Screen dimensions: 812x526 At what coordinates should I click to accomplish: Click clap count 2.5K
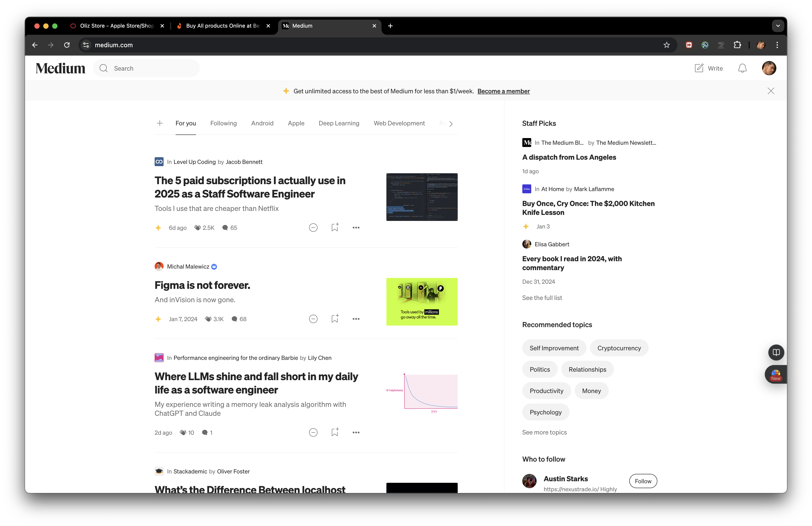coord(204,228)
